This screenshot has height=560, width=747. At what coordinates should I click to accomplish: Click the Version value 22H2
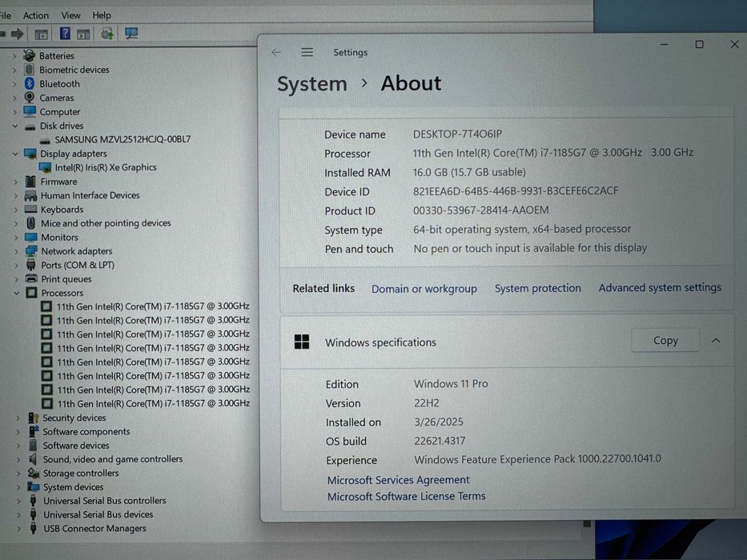pyautogui.click(x=427, y=403)
